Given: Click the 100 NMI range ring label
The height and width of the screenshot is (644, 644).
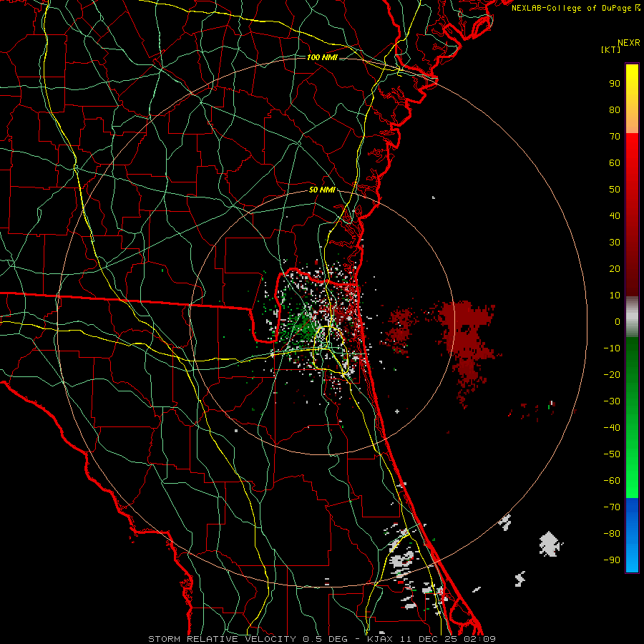Looking at the screenshot, I should coord(322,57).
